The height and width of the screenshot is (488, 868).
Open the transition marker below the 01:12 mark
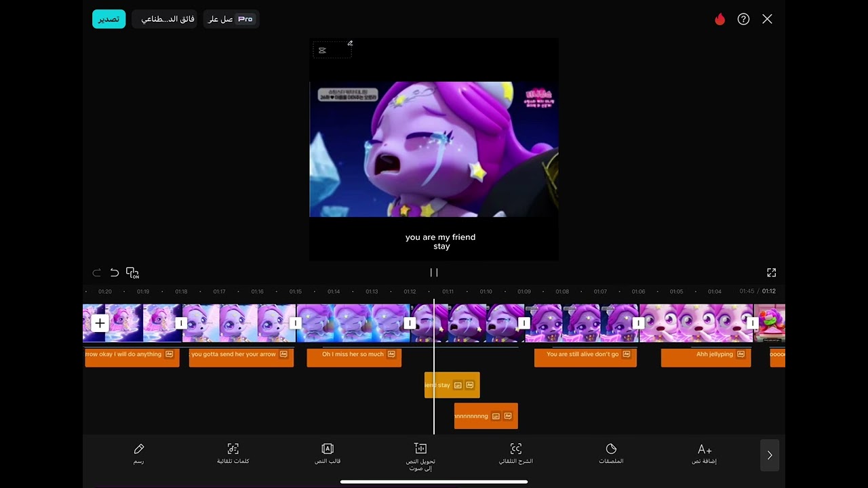point(410,323)
